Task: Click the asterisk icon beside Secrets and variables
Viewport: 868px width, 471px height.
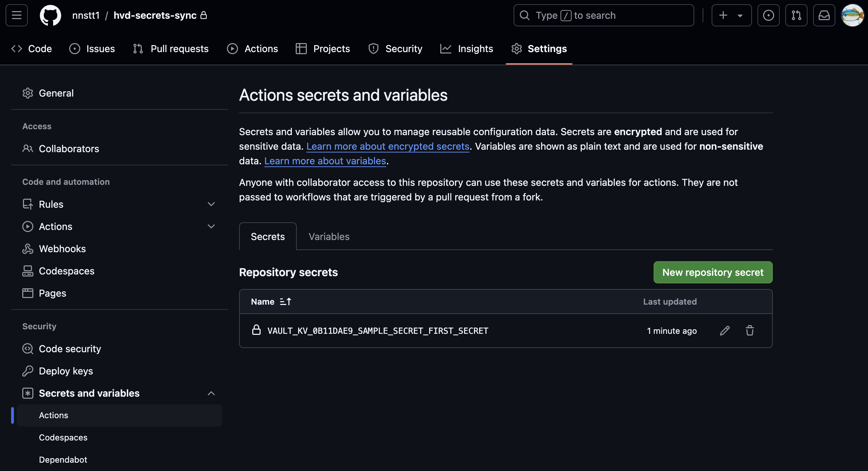Action: [x=28, y=393]
